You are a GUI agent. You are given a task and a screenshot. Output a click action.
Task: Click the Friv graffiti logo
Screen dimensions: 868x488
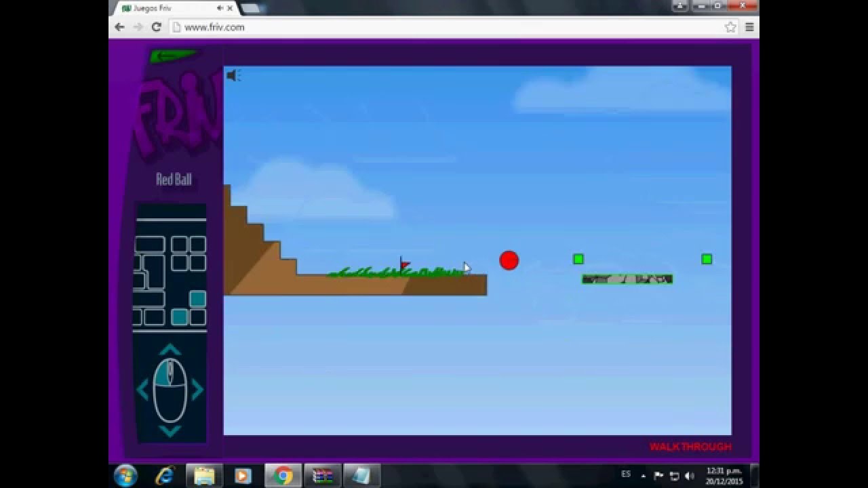(179, 115)
